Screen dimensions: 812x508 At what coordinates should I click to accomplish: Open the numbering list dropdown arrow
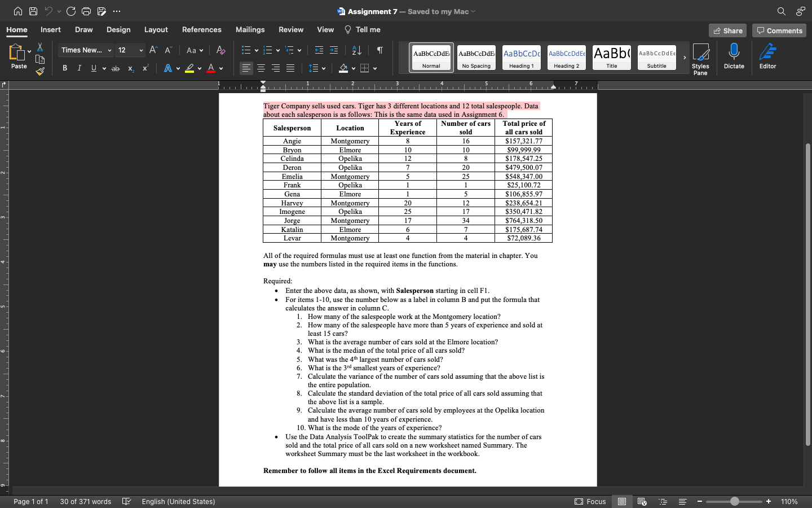[x=278, y=51]
